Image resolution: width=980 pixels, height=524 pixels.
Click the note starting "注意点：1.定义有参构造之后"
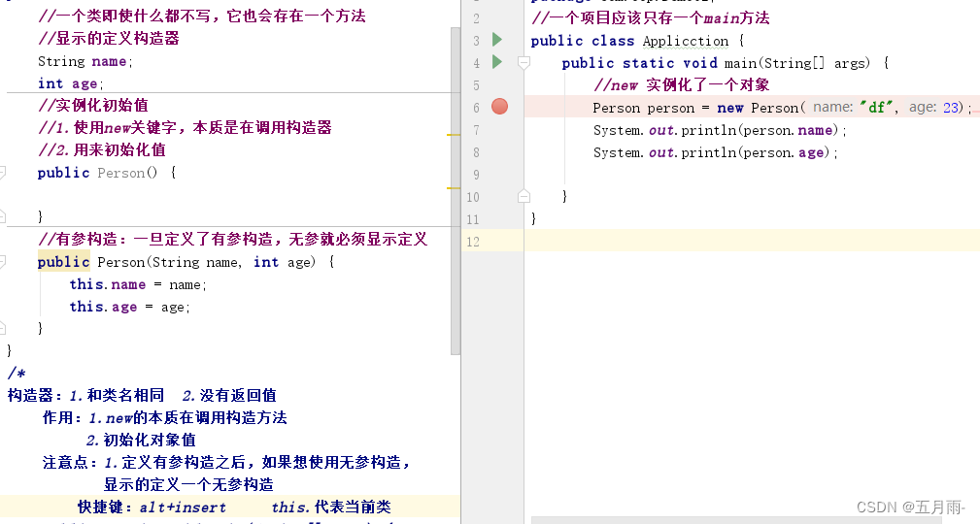pos(227,462)
